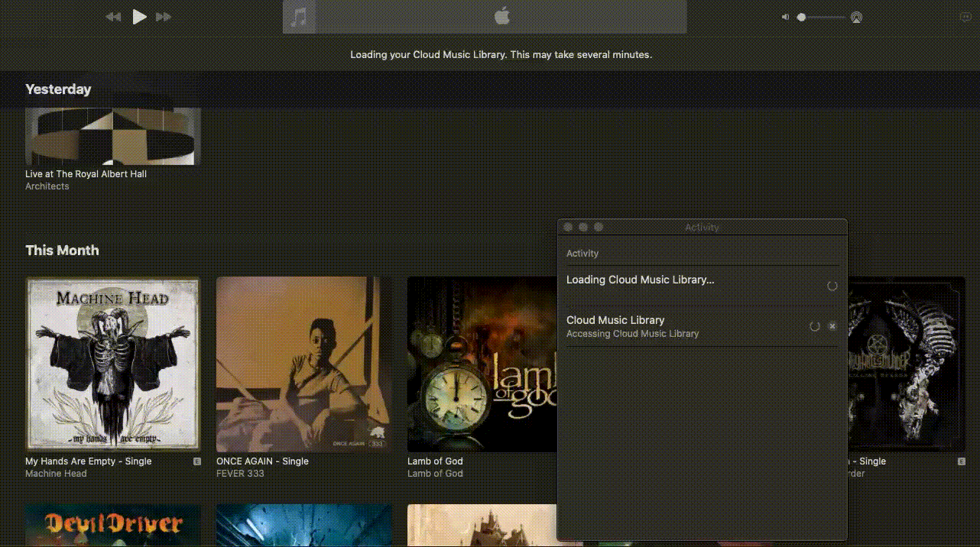Click the spinner next to the cancel button

(x=815, y=326)
